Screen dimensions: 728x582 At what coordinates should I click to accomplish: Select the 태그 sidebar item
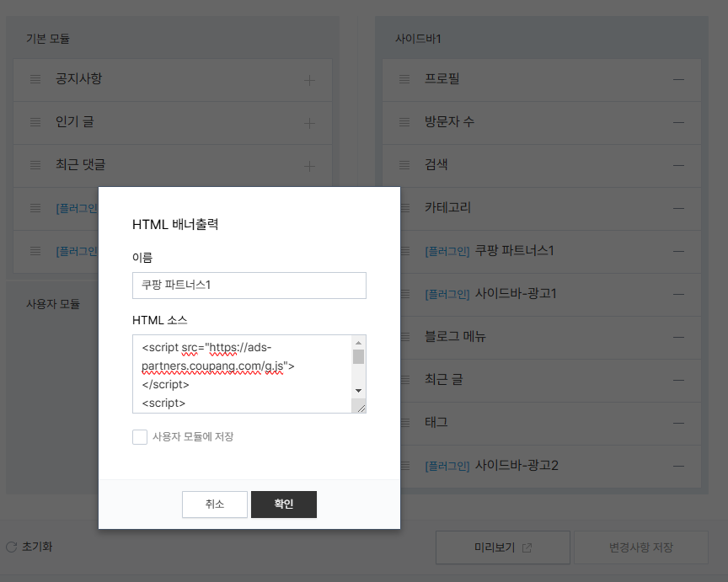pos(551,424)
